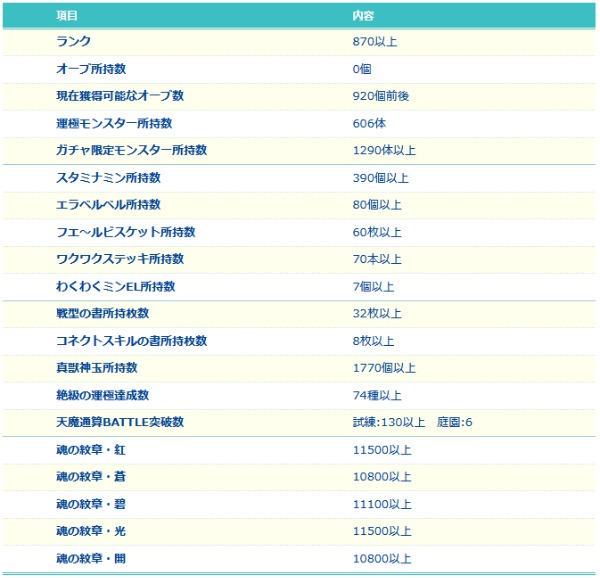Select the ランク row label
Image resolution: width=600 pixels, height=578 pixels.
pos(73,41)
